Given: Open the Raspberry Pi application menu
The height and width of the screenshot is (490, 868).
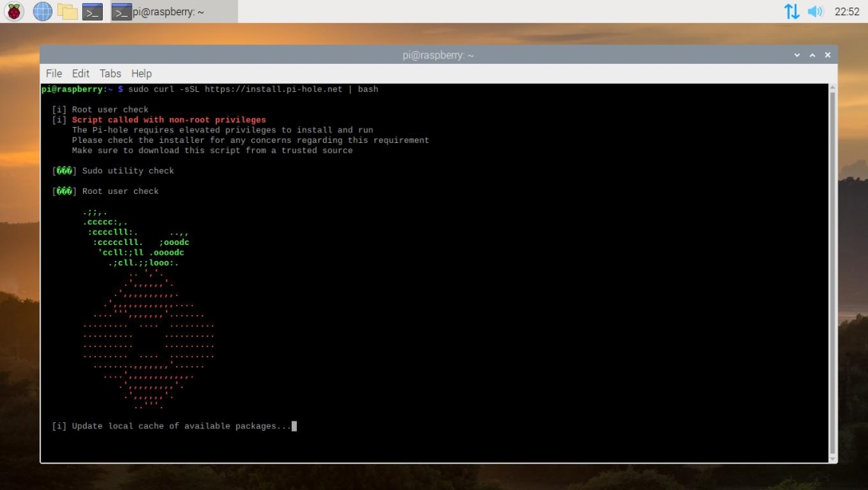Looking at the screenshot, I should (x=12, y=11).
